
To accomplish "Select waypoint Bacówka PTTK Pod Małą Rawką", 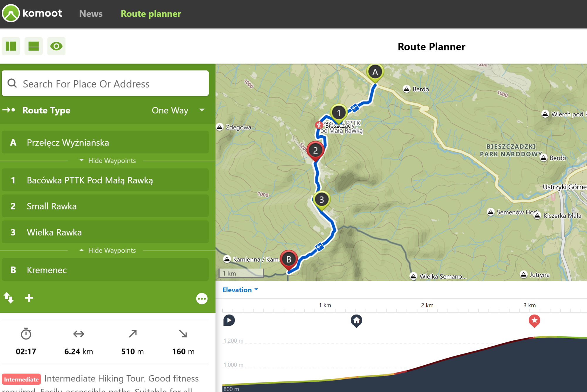I will click(x=105, y=180).
